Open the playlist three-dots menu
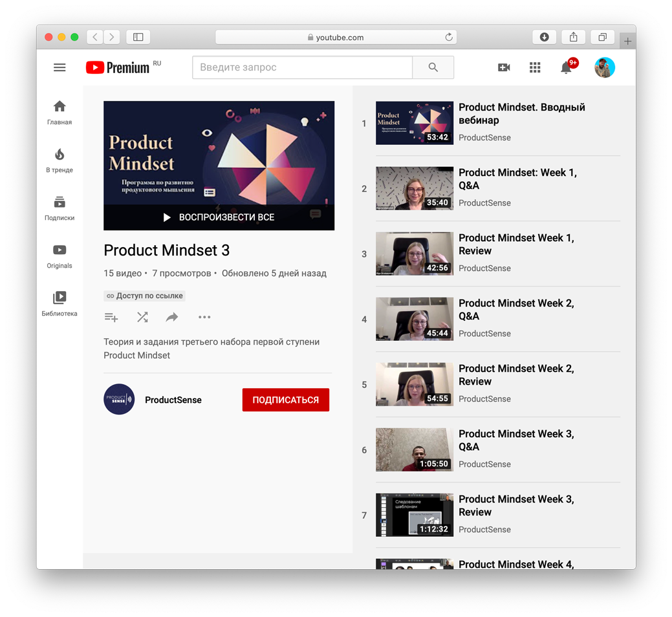Image resolution: width=672 pixels, height=617 pixels. click(204, 317)
